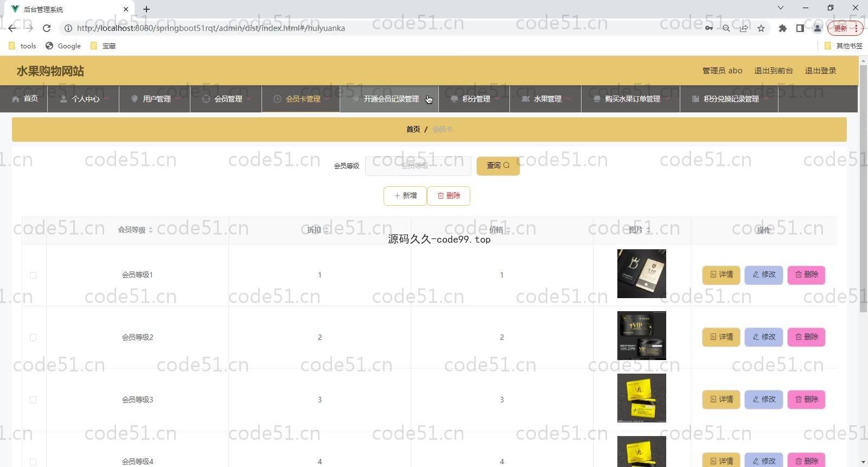Click the red 更新 browser update button

coord(845,28)
